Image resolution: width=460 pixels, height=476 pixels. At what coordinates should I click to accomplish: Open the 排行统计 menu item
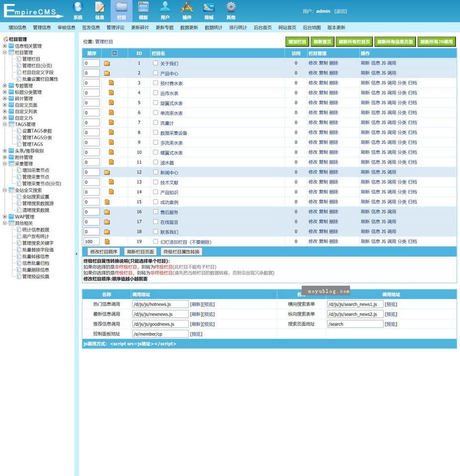[x=238, y=28]
